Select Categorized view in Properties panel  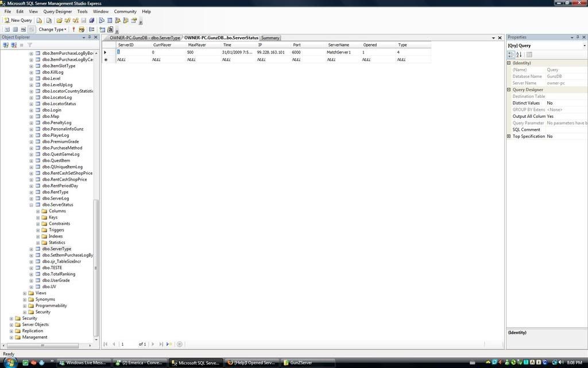[510, 55]
